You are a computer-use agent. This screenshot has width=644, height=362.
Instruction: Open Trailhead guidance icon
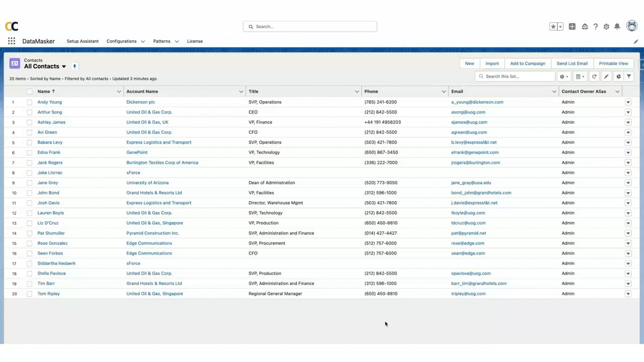pos(585,27)
